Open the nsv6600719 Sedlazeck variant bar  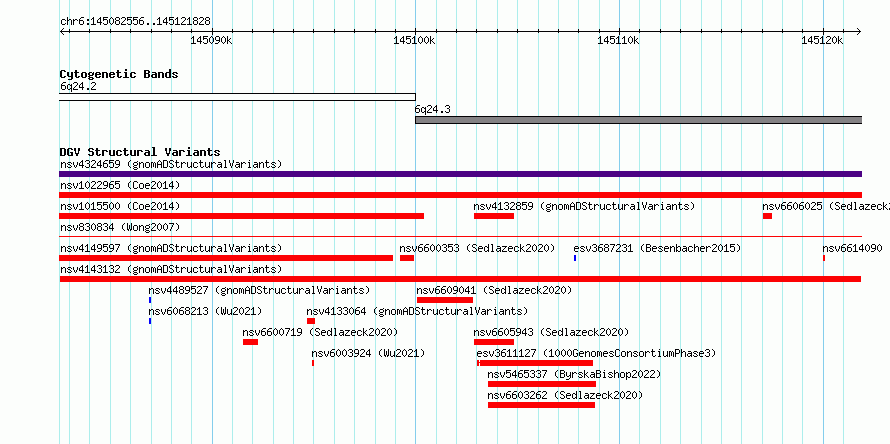[250, 342]
